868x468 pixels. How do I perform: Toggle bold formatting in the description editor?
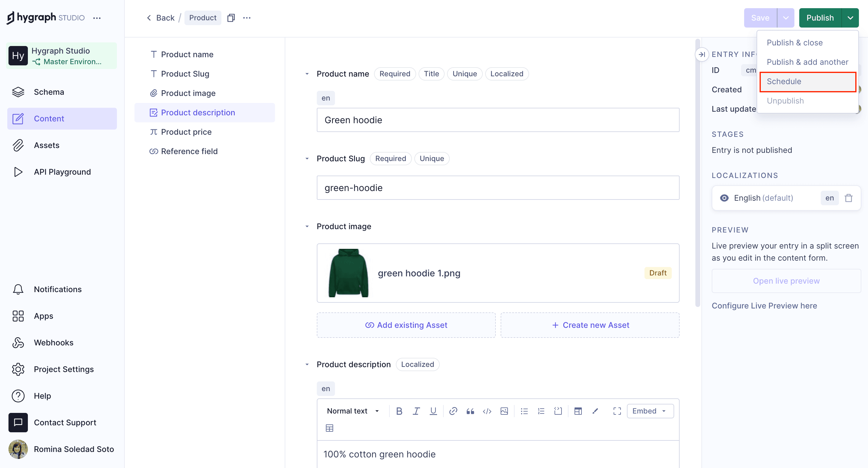tap(399, 411)
